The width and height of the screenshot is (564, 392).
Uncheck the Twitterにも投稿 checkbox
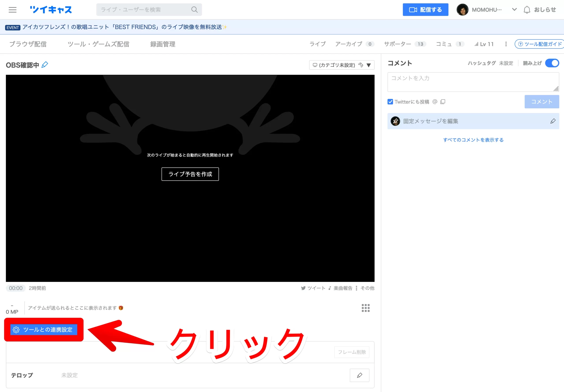(390, 102)
